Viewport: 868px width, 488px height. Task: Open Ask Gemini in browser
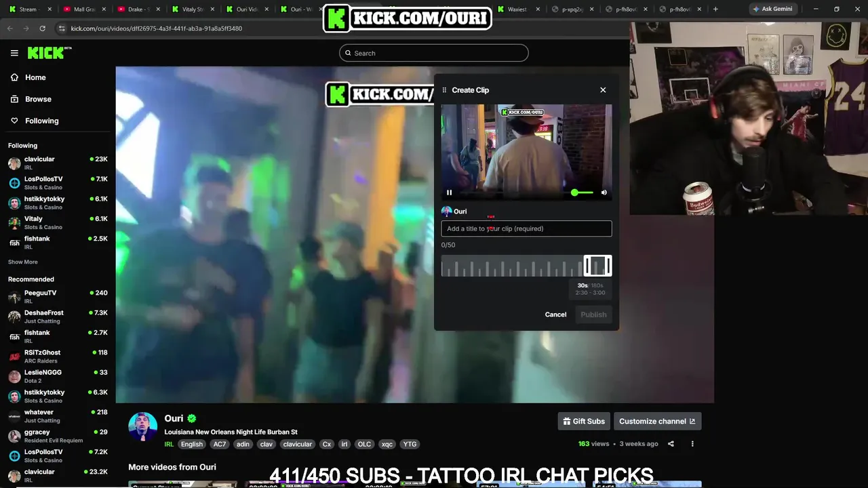click(772, 9)
